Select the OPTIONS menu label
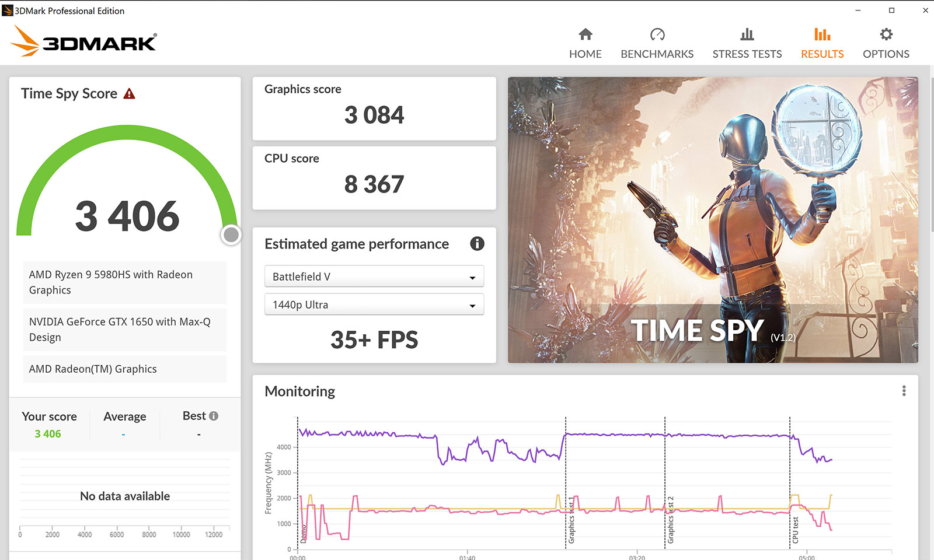Image resolution: width=934 pixels, height=560 pixels. coord(886,54)
